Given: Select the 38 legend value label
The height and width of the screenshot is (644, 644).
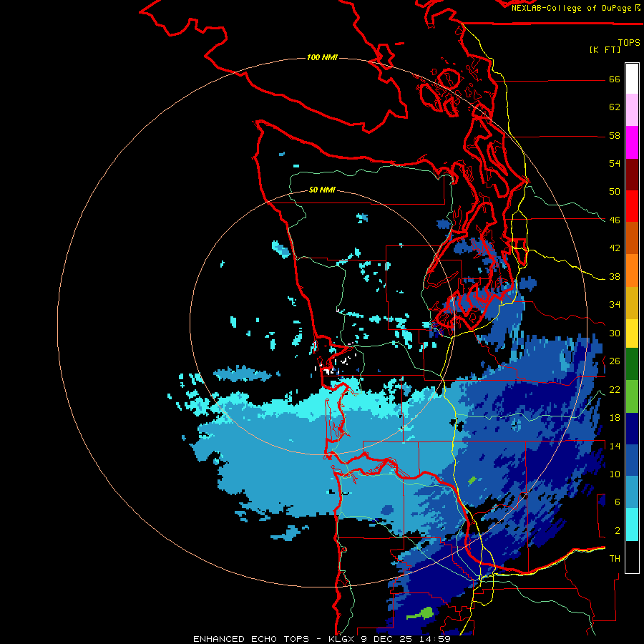Looking at the screenshot, I should pyautogui.click(x=615, y=277).
